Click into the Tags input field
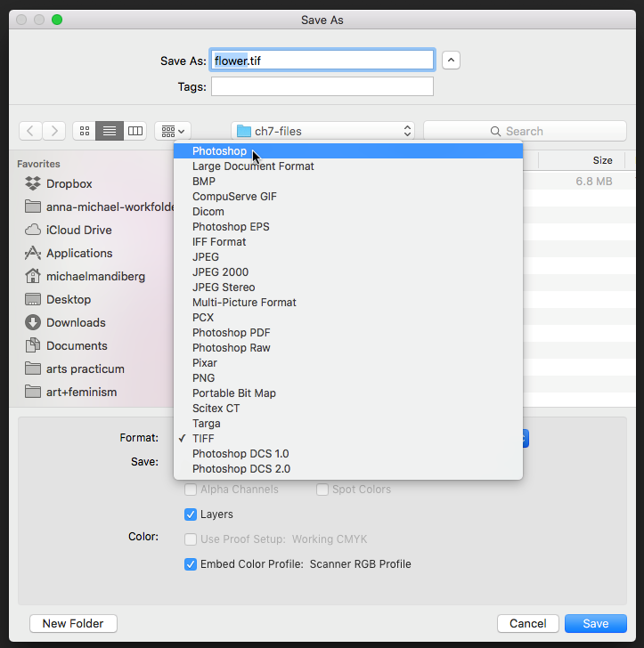The image size is (644, 648). click(x=322, y=87)
